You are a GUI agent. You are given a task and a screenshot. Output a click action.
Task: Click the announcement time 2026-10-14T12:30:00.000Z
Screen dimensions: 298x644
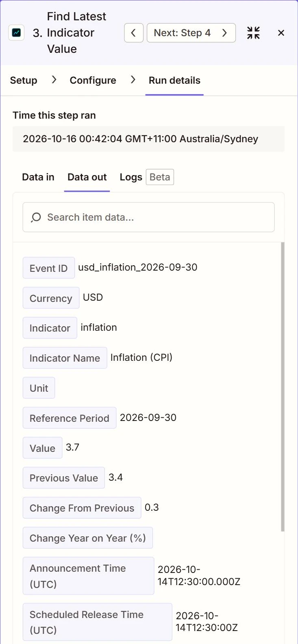[199, 576]
